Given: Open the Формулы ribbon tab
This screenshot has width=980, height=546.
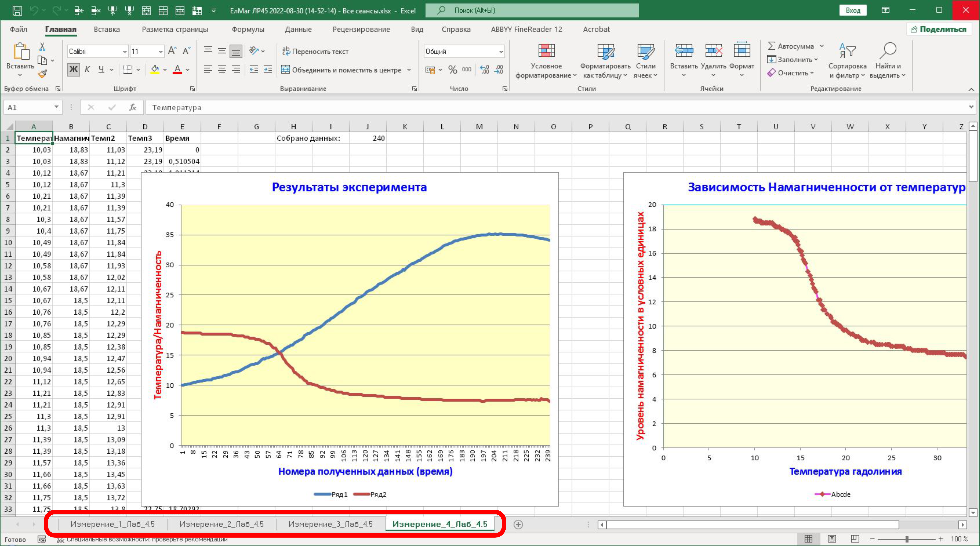Looking at the screenshot, I should 248,29.
